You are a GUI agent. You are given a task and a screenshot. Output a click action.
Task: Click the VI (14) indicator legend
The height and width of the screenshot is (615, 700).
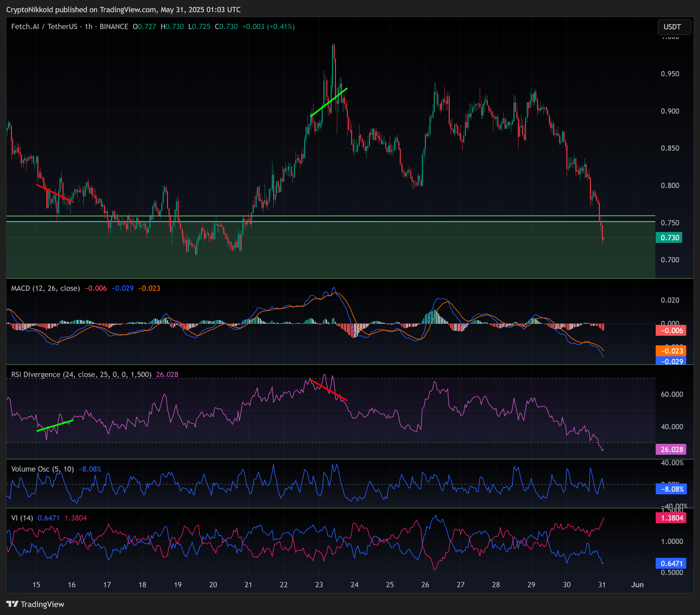[22, 518]
